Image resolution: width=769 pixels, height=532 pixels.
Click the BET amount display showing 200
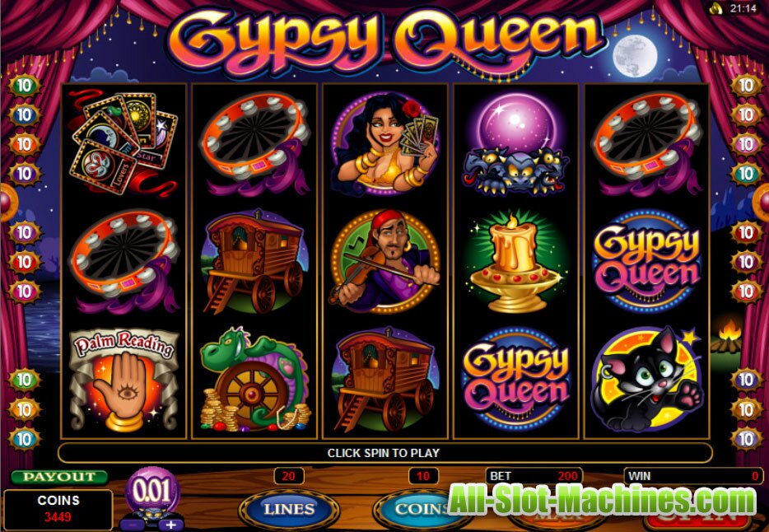[534, 476]
